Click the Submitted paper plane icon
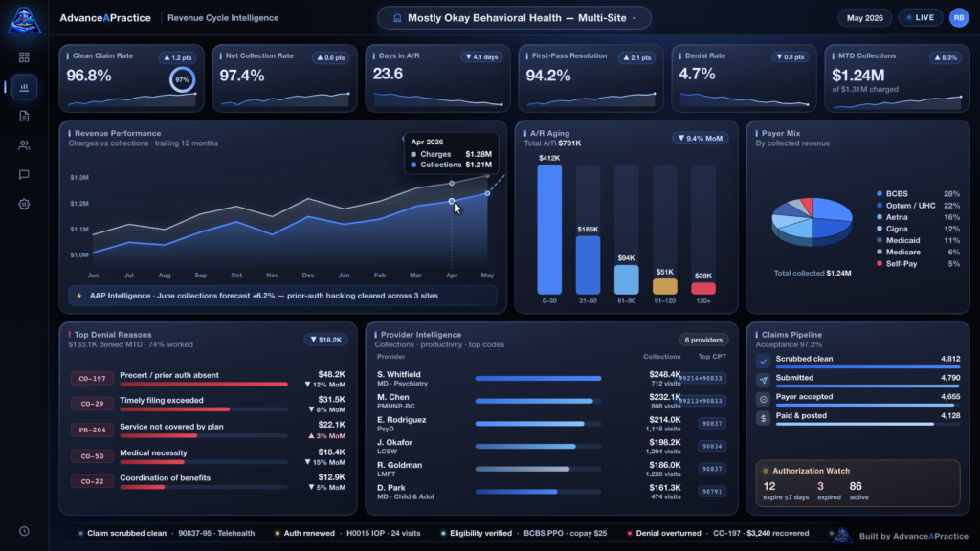The width and height of the screenshot is (980, 551). (763, 380)
